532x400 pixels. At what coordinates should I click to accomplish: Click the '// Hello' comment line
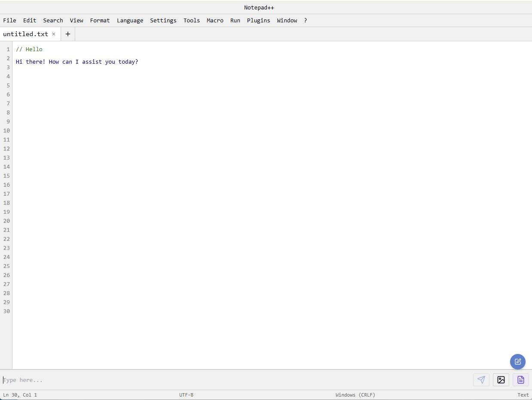[29, 49]
